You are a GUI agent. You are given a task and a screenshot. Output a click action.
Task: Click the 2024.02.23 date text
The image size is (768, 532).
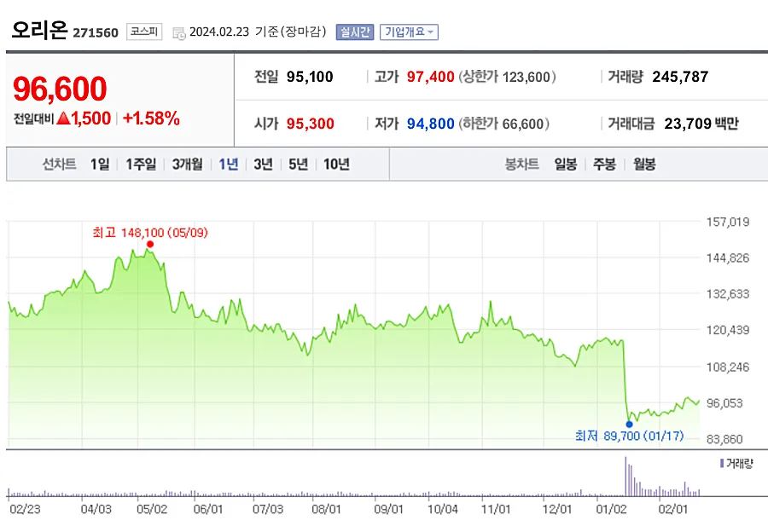[219, 32]
